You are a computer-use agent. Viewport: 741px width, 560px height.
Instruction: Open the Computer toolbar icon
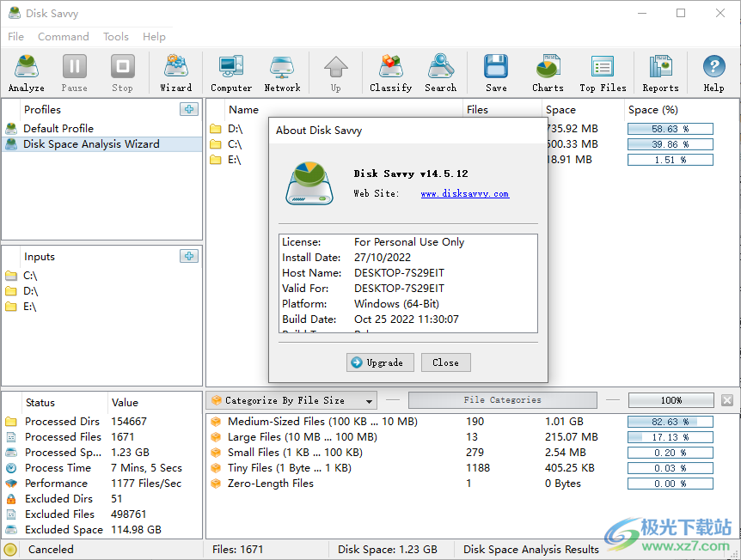(x=231, y=73)
